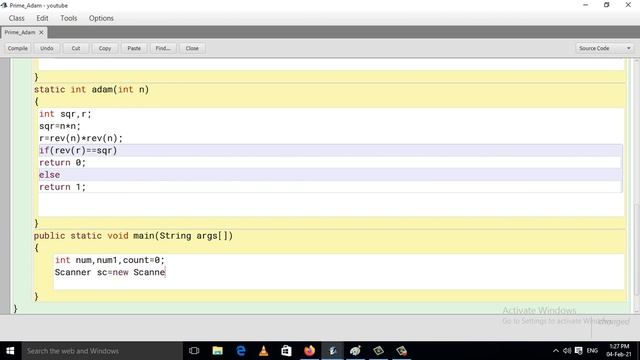
Task: Open the Tools menu
Action: (x=69, y=18)
